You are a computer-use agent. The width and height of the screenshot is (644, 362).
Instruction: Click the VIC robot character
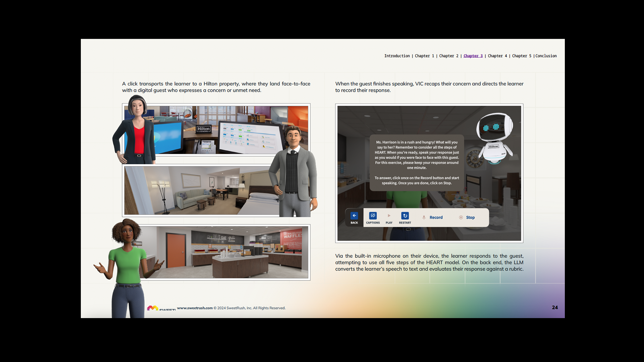coord(495,138)
